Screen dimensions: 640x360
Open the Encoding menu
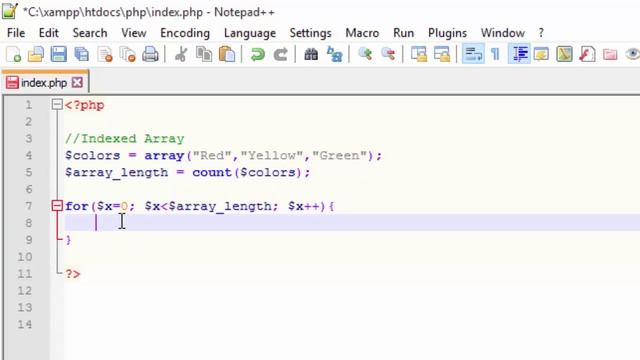185,33
